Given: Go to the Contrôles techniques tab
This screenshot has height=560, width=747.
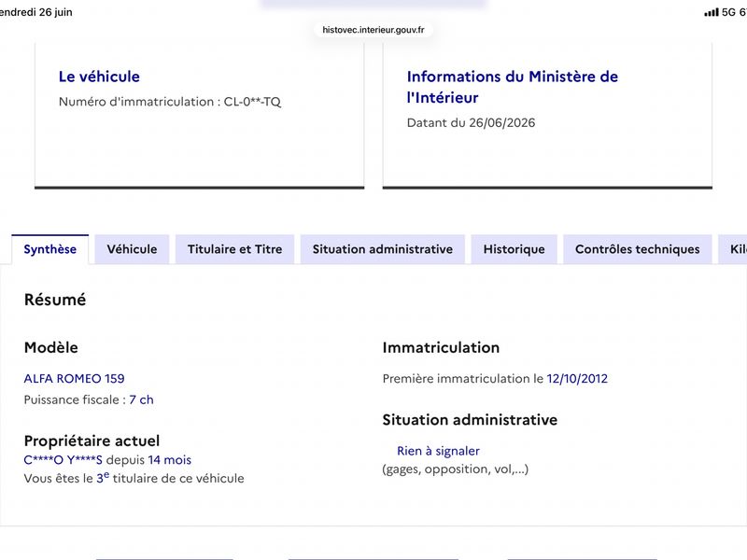Looking at the screenshot, I should click(638, 249).
